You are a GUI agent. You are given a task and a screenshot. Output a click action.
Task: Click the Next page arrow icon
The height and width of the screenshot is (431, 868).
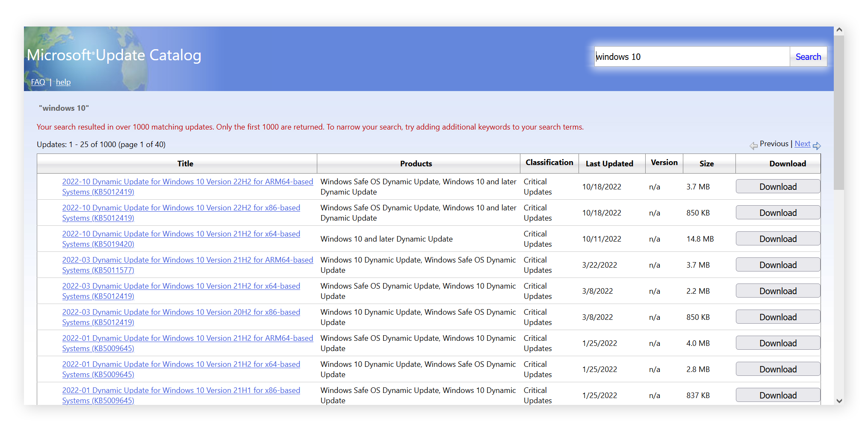click(x=816, y=146)
